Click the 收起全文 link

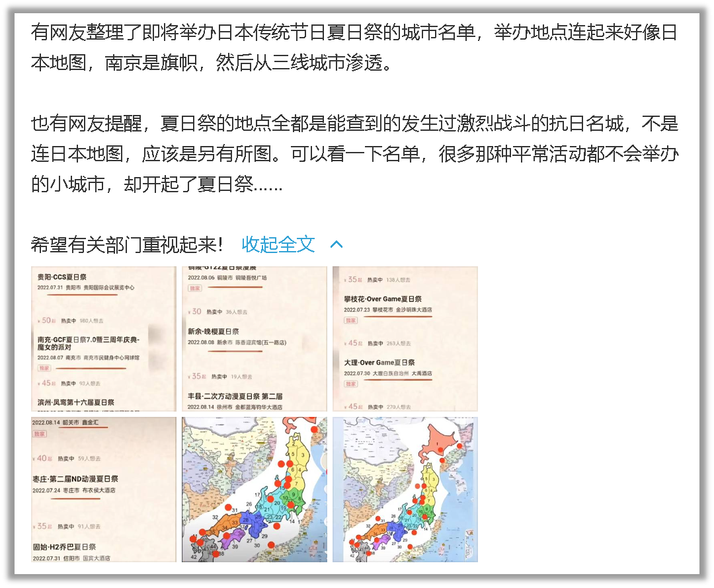click(x=278, y=244)
